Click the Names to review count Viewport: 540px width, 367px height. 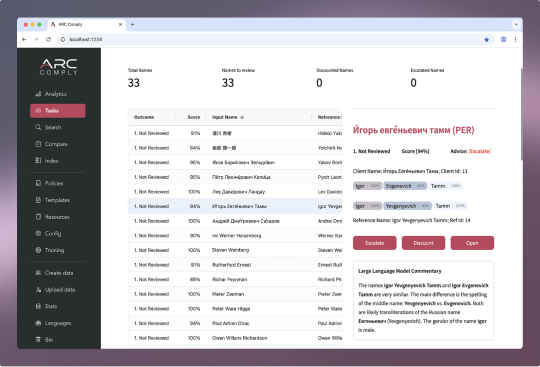(x=228, y=83)
